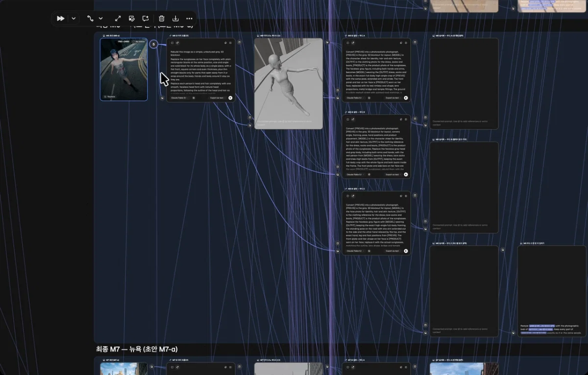Image resolution: width=588 pixels, height=375 pixels.
Task: Add an AI comment from the toolbar
Action: (146, 19)
